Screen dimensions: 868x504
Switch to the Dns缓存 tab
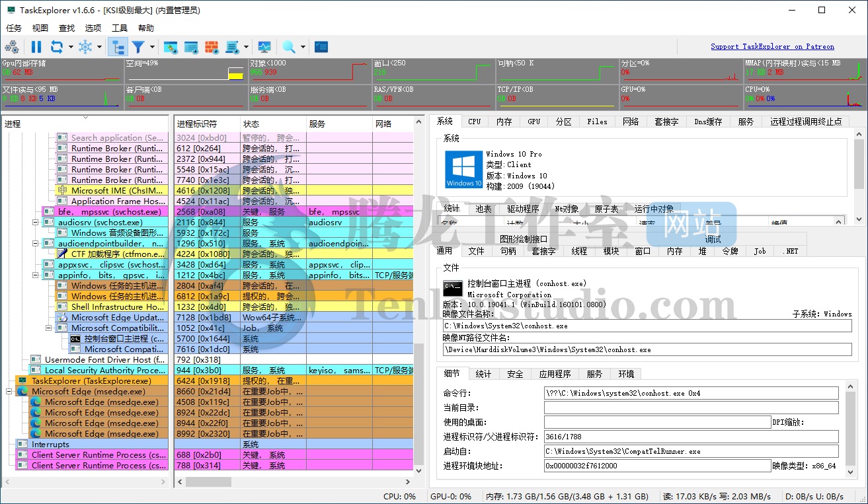coord(708,122)
